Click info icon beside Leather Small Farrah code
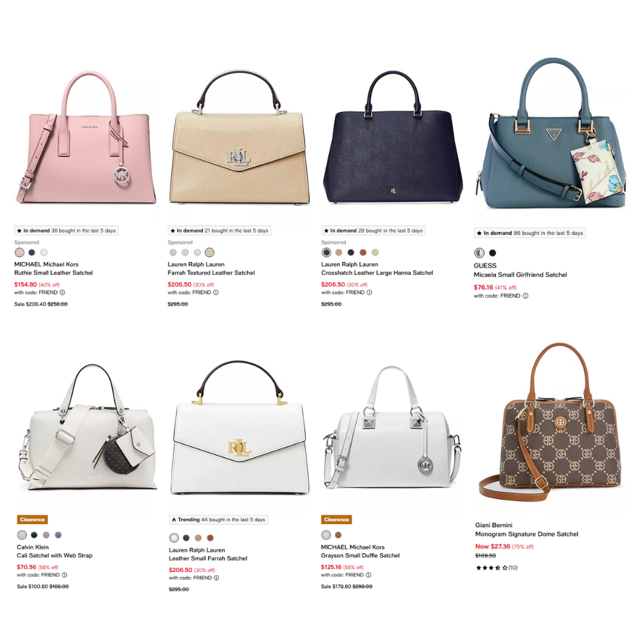The height and width of the screenshot is (644, 644). click(216, 578)
